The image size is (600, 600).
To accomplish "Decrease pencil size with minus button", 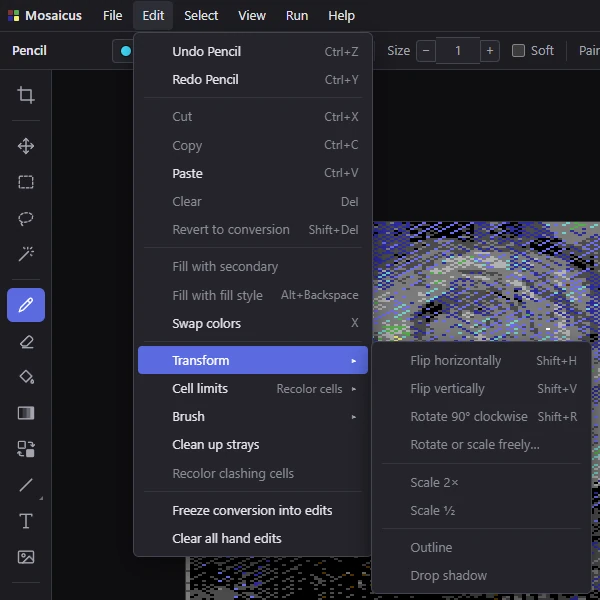I will tap(426, 51).
